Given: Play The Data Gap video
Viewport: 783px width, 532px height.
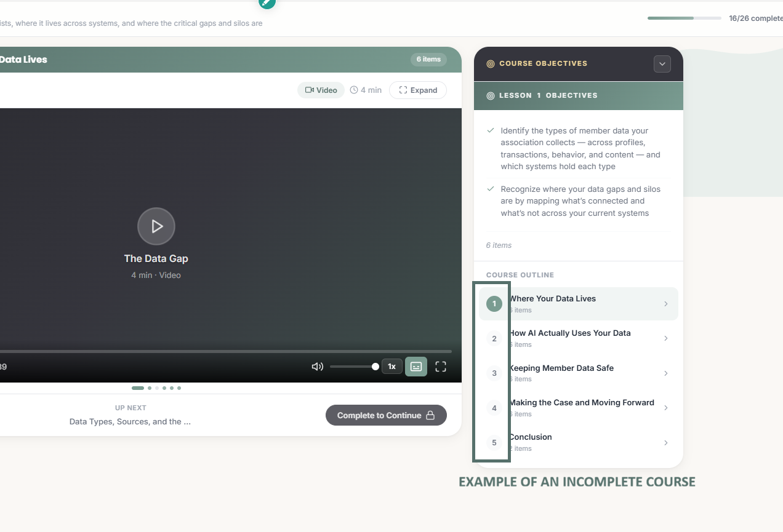Looking at the screenshot, I should tap(156, 226).
